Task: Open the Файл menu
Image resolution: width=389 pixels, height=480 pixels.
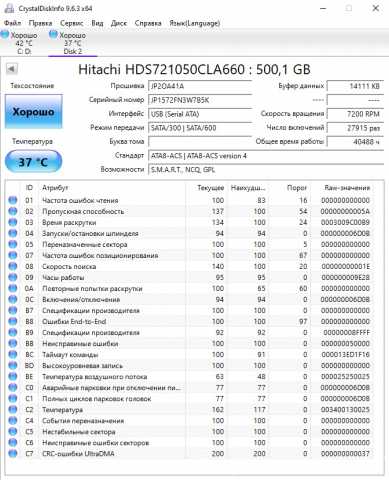Action: pyautogui.click(x=13, y=23)
